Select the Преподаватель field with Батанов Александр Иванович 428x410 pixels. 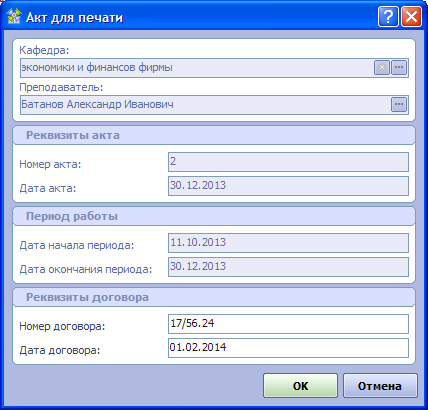[x=205, y=105]
